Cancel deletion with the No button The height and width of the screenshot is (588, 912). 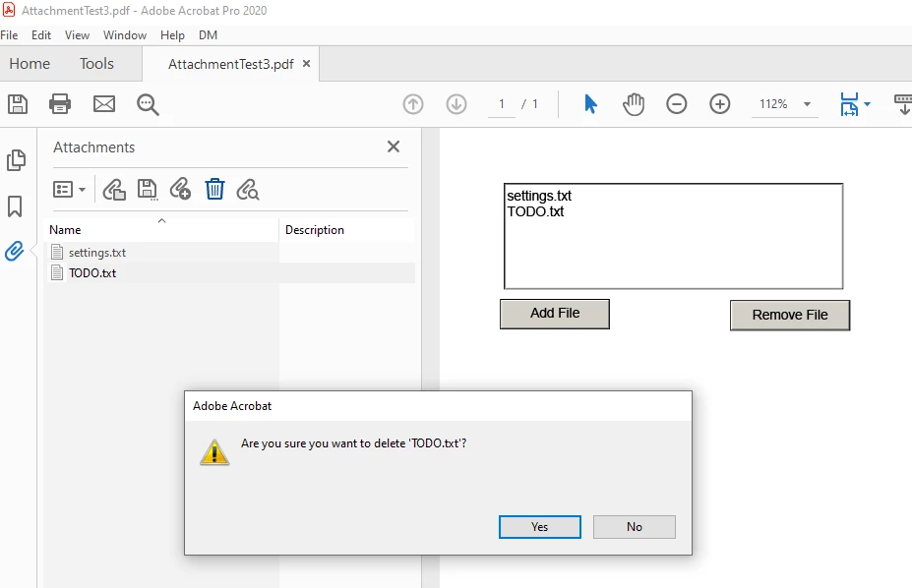pyautogui.click(x=634, y=526)
